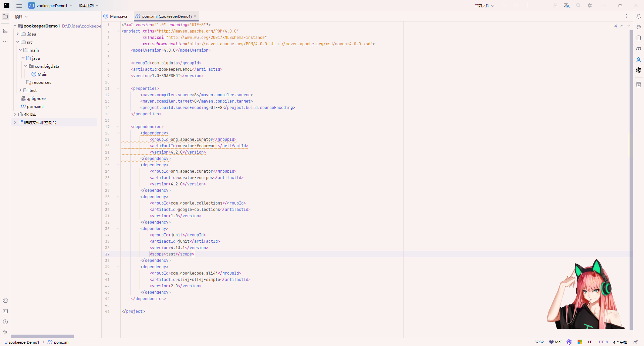The image size is (644, 346).
Task: Go to the previous highlighted problem
Action: coord(622,26)
